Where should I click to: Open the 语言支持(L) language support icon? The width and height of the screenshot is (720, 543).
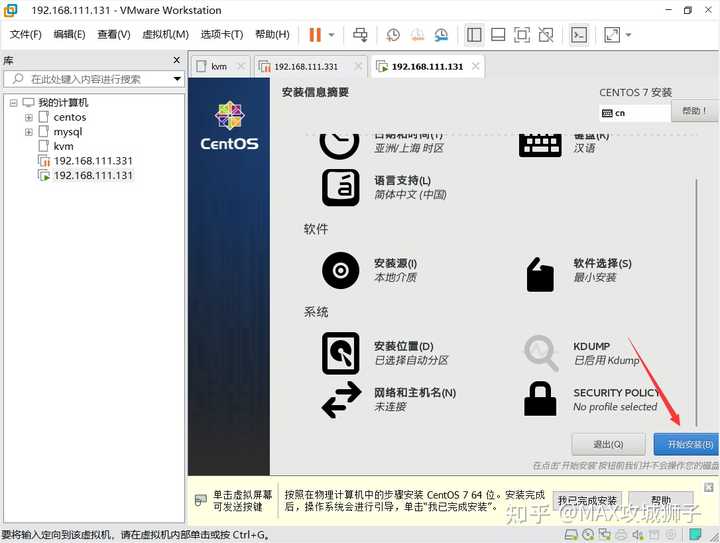340,188
